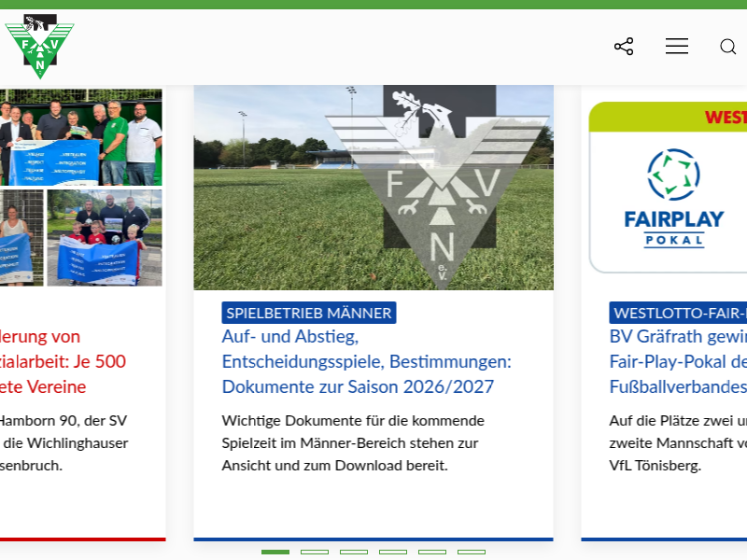The image size is (747, 560).
Task: Open red headline about Je 500
Action: pos(63,361)
